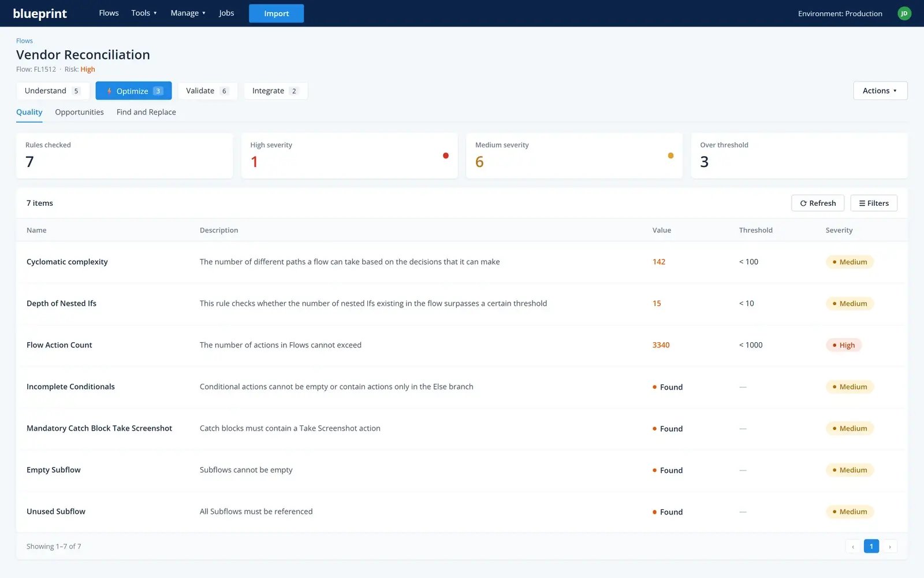Select the Understand stage
The image size is (924, 578).
53,91
